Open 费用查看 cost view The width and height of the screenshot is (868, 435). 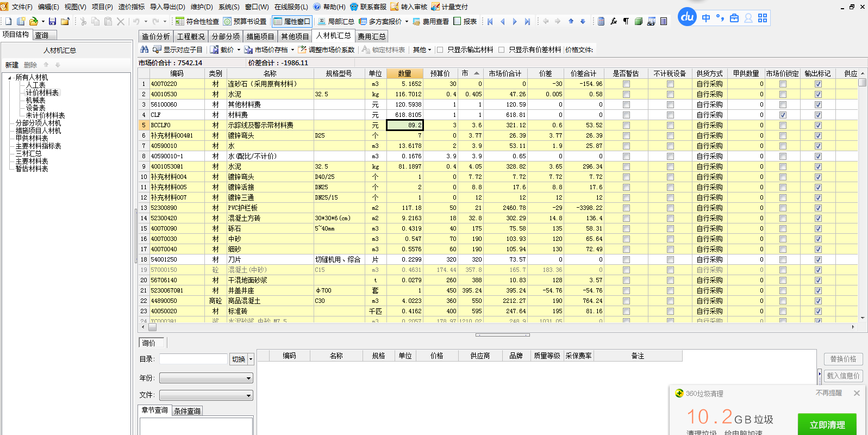pyautogui.click(x=431, y=21)
